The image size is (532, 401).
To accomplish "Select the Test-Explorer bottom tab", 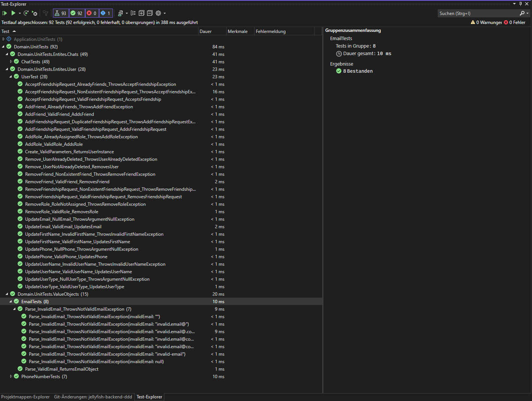I will (149, 397).
